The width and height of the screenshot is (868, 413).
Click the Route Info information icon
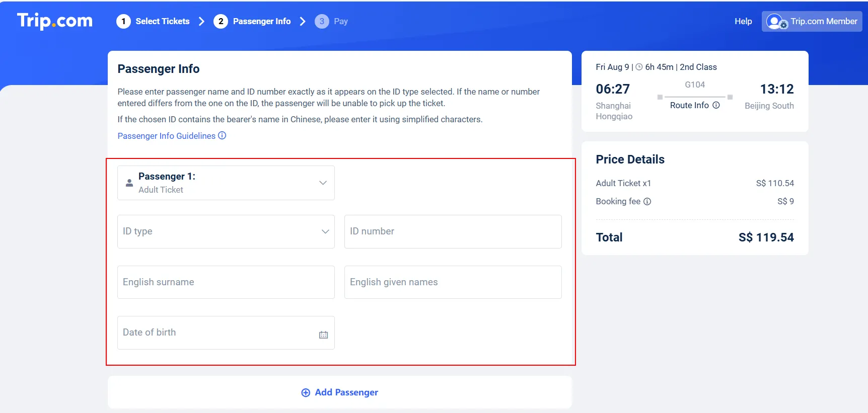pyautogui.click(x=716, y=105)
